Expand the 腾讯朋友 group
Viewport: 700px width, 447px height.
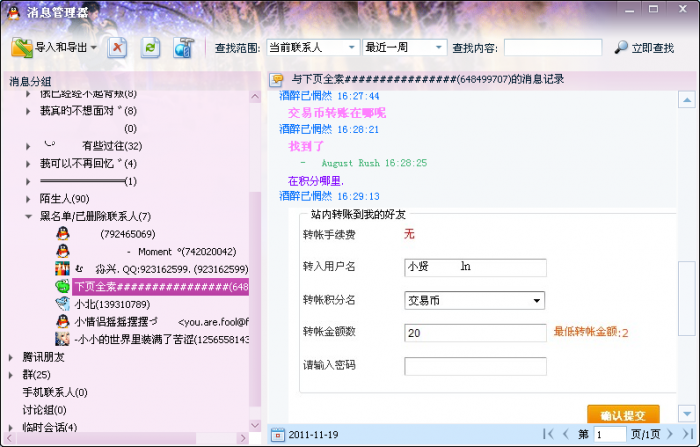[11, 357]
